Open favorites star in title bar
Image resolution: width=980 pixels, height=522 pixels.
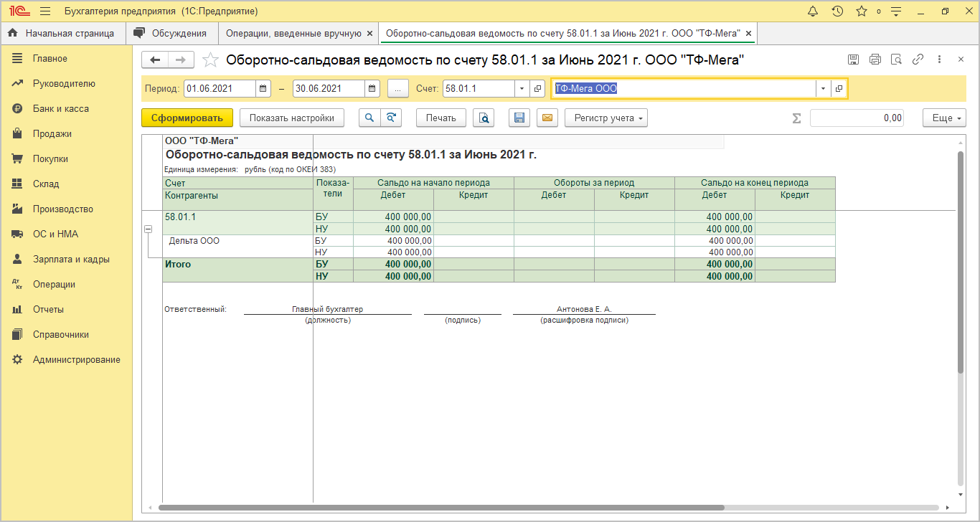862,11
